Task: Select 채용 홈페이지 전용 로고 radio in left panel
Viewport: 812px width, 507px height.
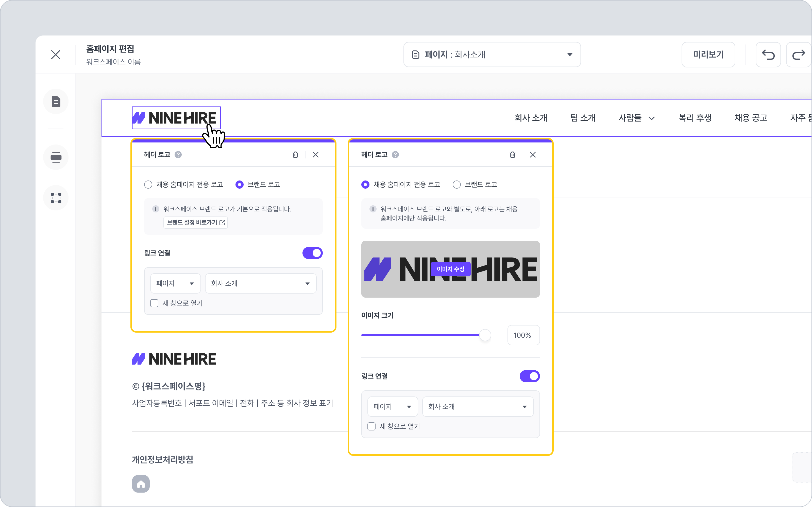Action: pos(148,185)
